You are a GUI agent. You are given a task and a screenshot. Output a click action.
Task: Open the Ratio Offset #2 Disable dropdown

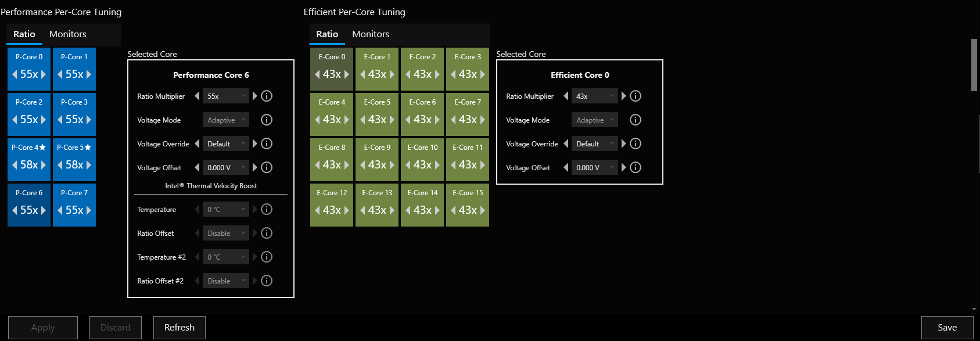[x=226, y=281]
